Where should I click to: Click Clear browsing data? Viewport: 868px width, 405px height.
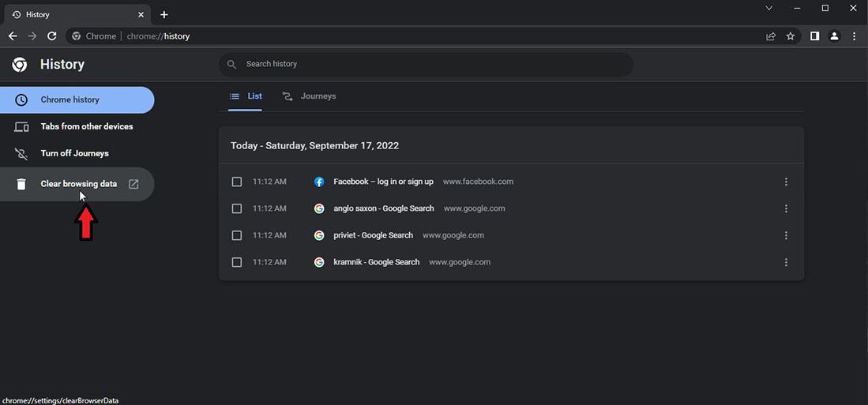pos(78,184)
